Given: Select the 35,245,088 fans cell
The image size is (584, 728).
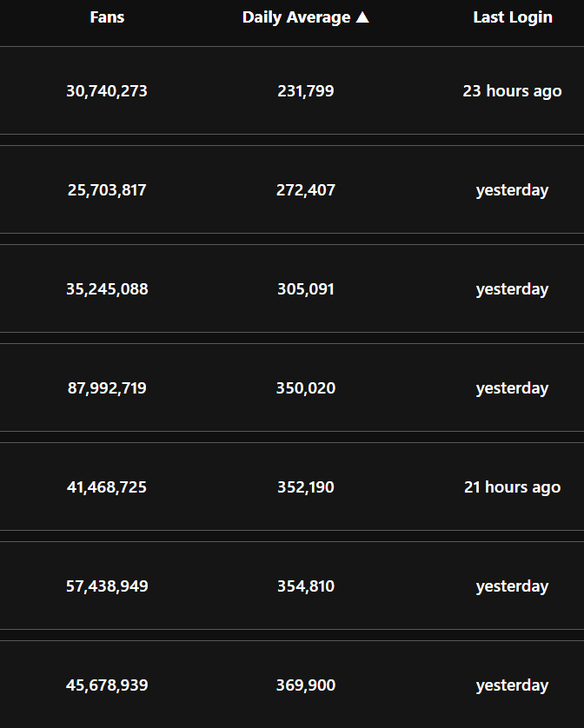Looking at the screenshot, I should (x=107, y=288).
